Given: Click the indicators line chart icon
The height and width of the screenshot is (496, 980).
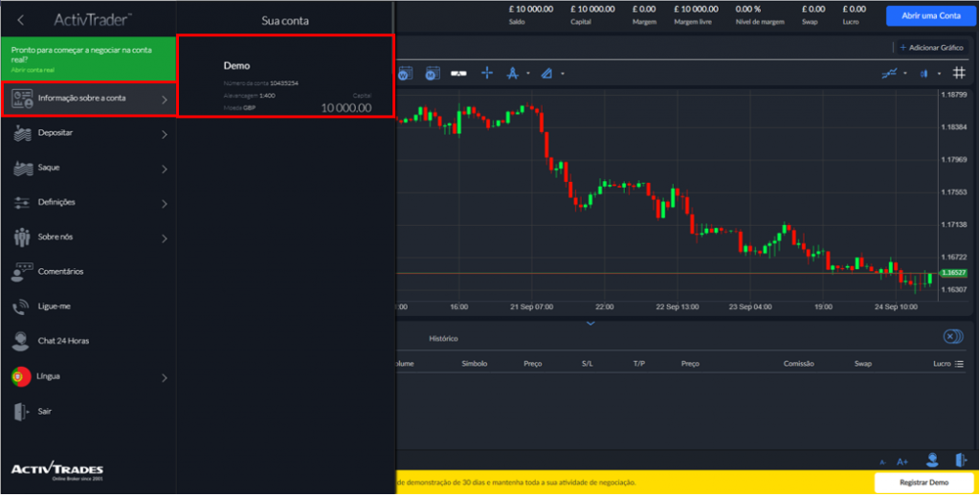Looking at the screenshot, I should click(889, 73).
